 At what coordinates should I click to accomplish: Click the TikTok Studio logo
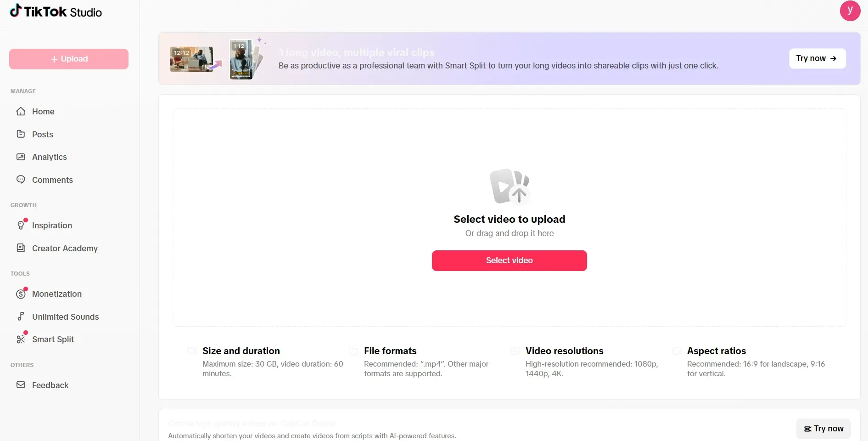[x=56, y=11]
